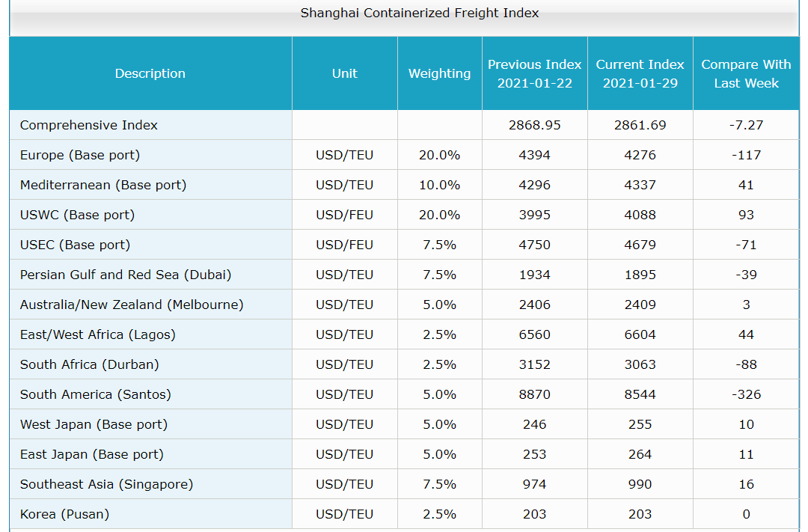Click the Weighting column header

439,73
